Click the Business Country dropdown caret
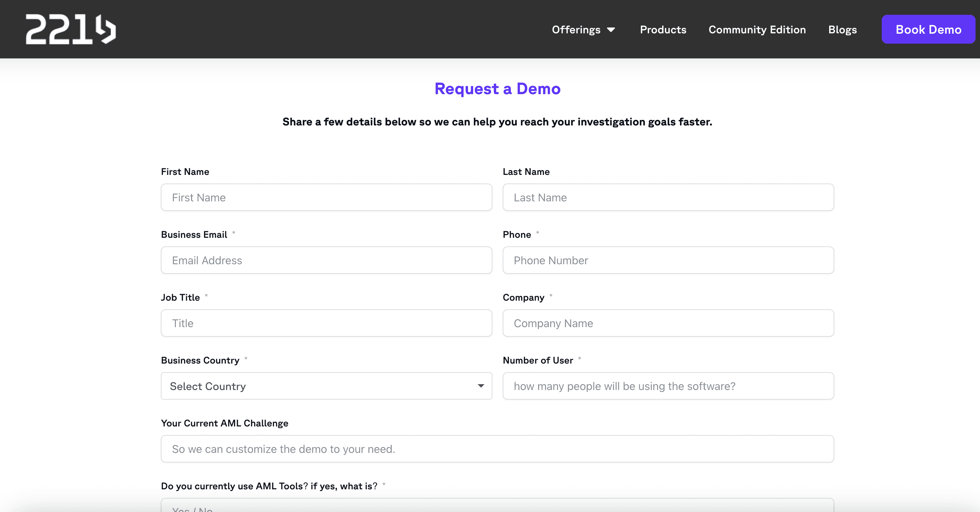This screenshot has width=980, height=512. coord(481,386)
